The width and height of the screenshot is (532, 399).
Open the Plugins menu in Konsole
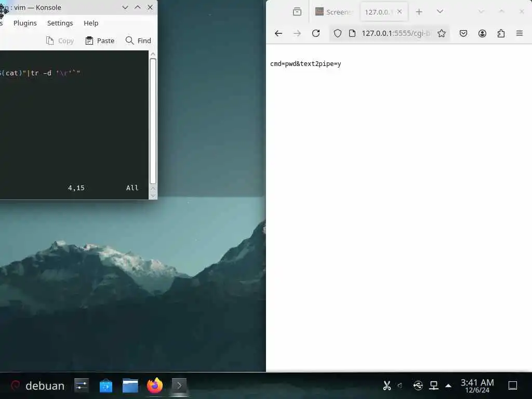click(x=25, y=23)
